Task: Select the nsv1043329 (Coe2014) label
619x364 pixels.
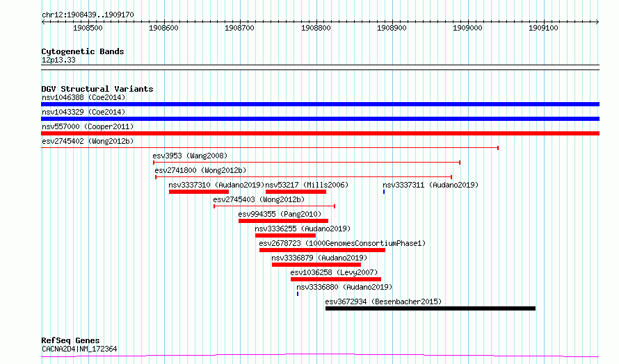Action: coord(83,112)
